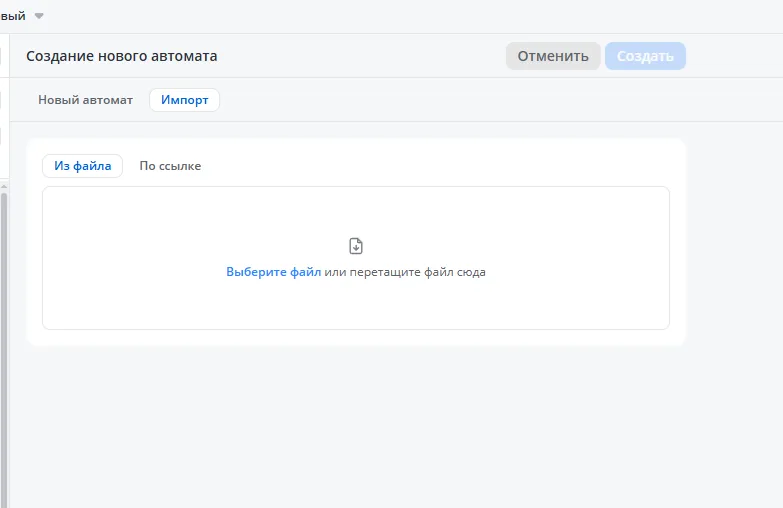Click the Создание нового автомата heading
Screen dimensions: 783x508
coord(121,56)
